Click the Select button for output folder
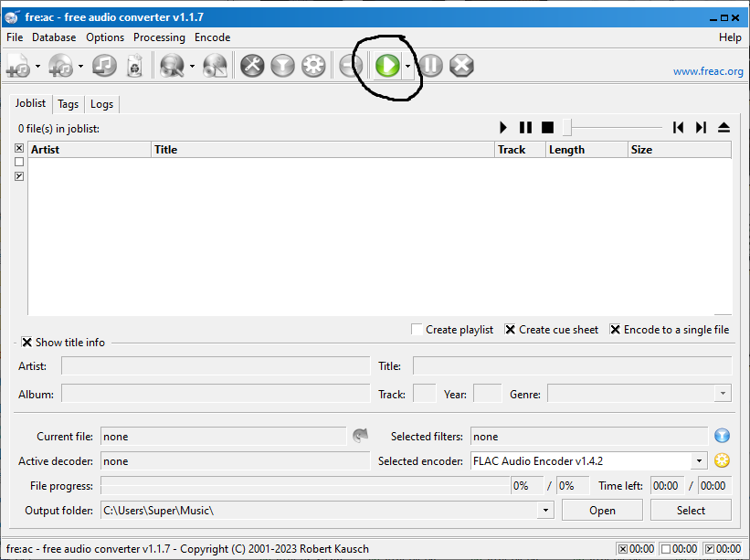 click(x=691, y=511)
